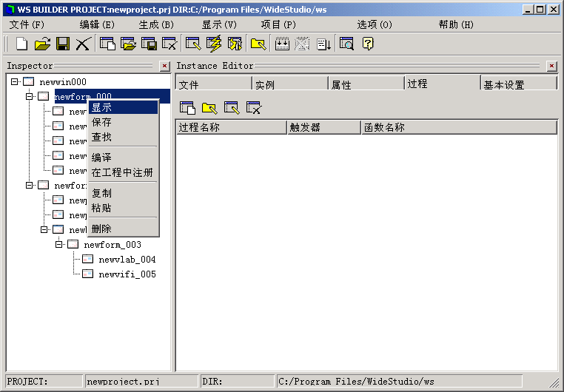
Task: Switch to the 实例 tab
Action: tap(290, 84)
